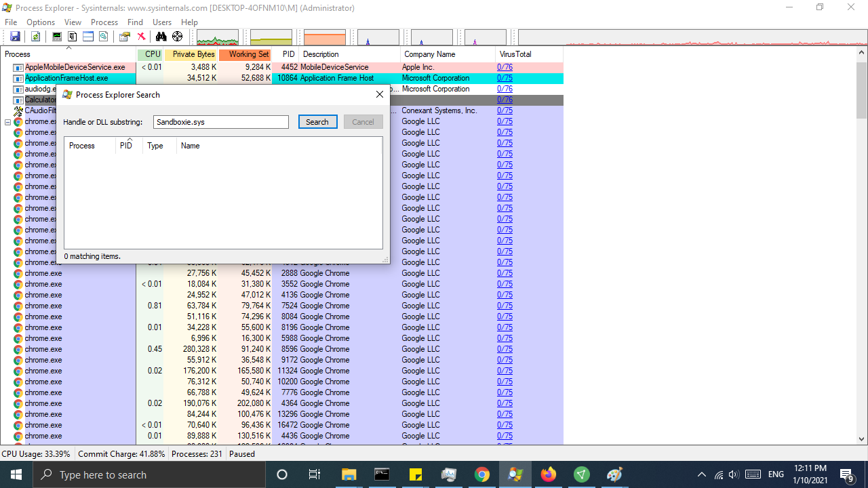Open VirusTotal link for Conexant Systems row
This screenshot has width=868, height=488.
tap(505, 110)
